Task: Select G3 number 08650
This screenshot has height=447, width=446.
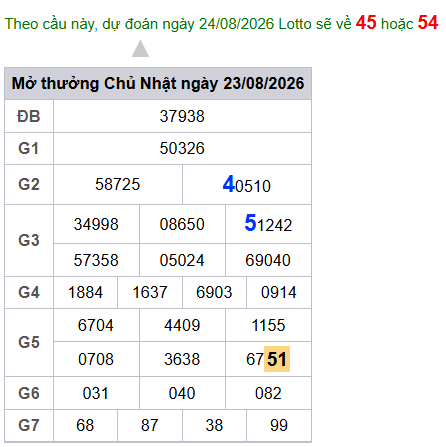Action: (x=182, y=224)
